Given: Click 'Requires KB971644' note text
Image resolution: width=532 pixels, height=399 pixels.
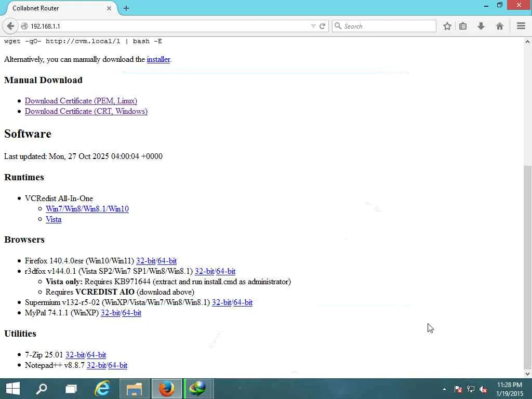Looking at the screenshot, I should coord(117,282).
